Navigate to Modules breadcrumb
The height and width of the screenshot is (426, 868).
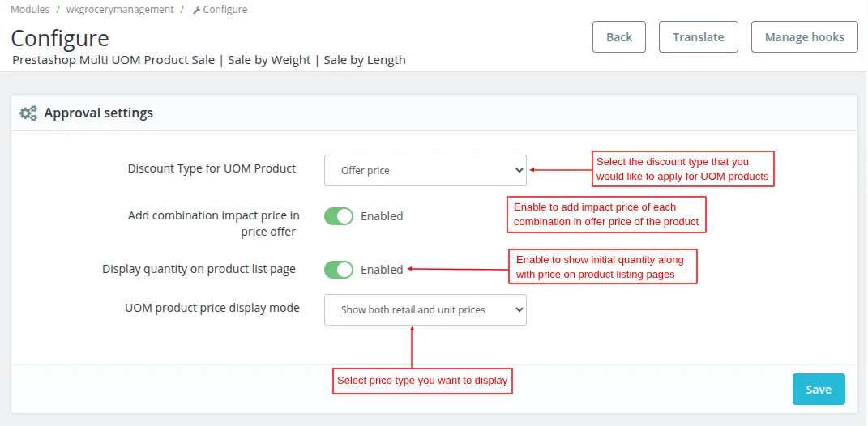tap(30, 10)
